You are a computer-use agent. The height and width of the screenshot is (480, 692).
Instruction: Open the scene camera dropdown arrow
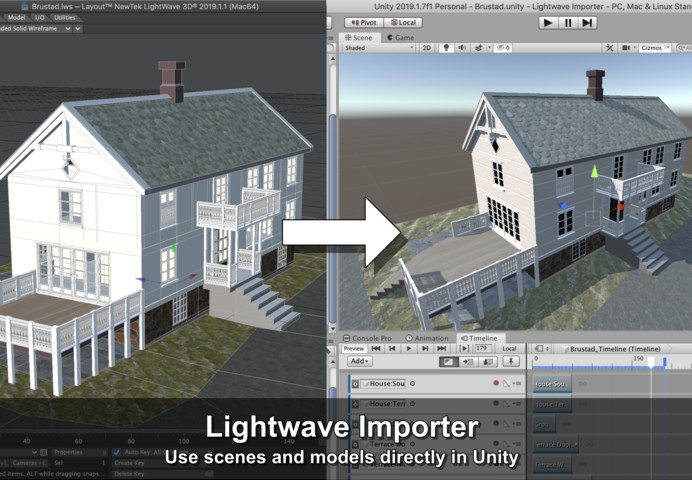[x=635, y=48]
